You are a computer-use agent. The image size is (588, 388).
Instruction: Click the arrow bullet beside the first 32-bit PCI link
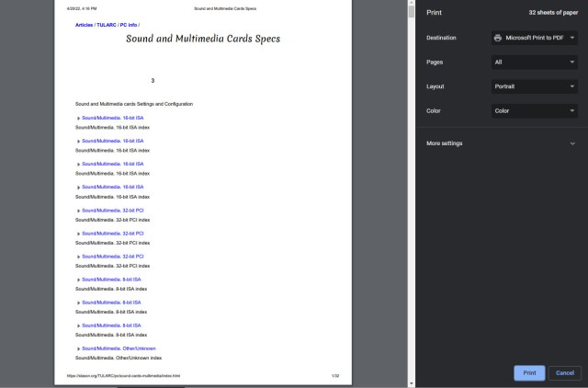tap(79, 211)
